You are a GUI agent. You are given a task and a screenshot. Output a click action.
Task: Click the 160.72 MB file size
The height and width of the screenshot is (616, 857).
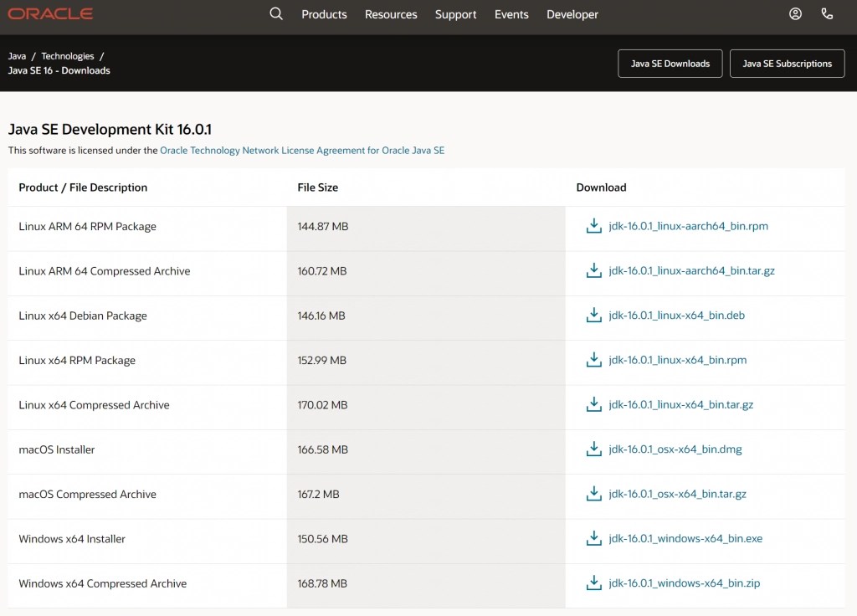[x=322, y=271]
